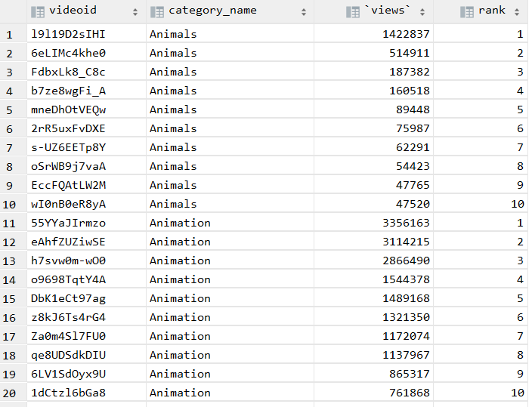The width and height of the screenshot is (532, 407).
Task: Click views value 1489168
Action: click(406, 298)
